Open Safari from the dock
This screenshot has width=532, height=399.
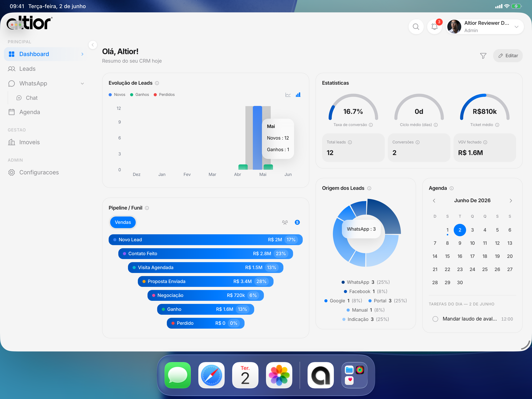tap(211, 375)
